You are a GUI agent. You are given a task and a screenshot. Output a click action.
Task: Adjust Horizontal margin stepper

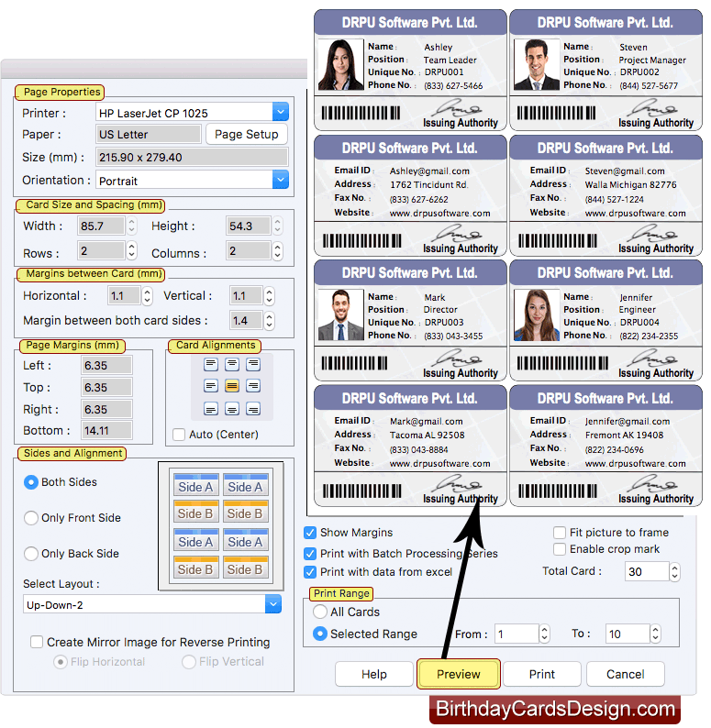[148, 296]
